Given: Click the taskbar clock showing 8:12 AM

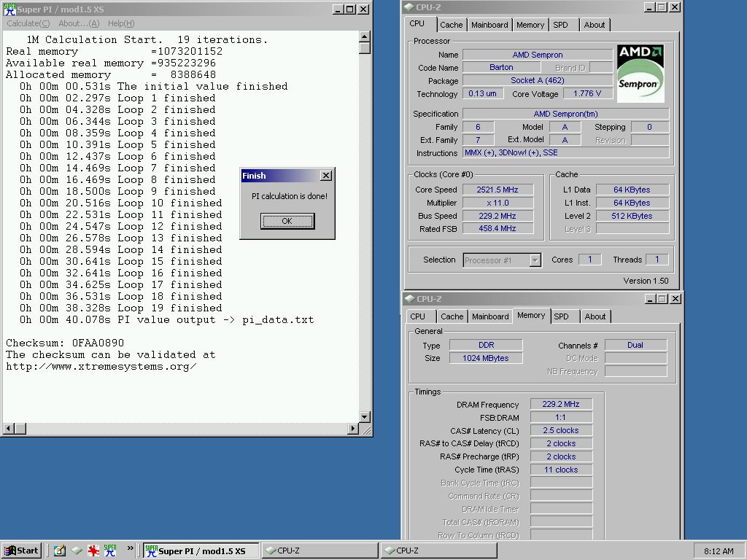Looking at the screenshot, I should click(719, 551).
